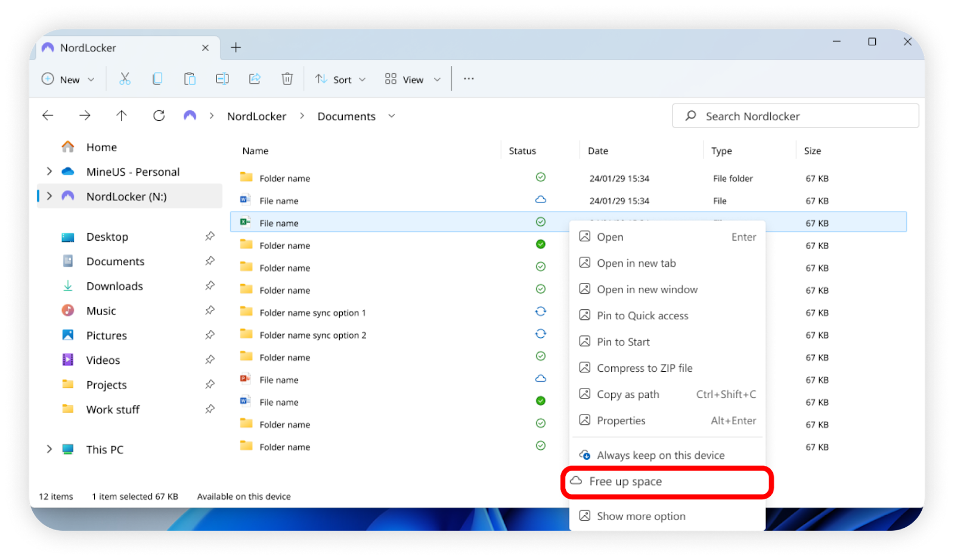Choose Open in context menu

pos(667,237)
